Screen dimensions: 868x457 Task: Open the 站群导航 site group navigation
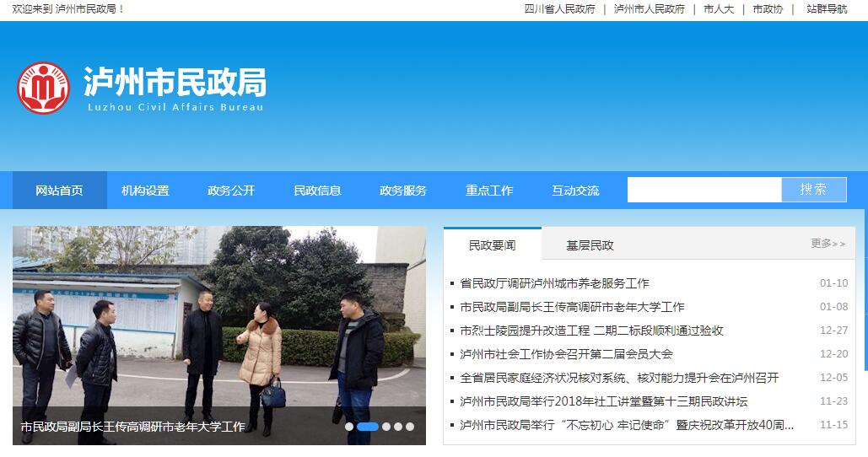coord(826,9)
